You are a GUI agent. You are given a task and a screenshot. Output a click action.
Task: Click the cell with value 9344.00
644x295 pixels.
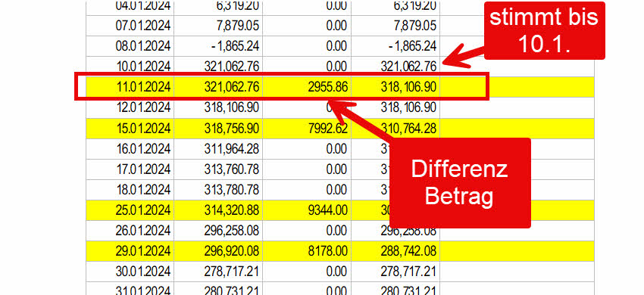click(307, 210)
